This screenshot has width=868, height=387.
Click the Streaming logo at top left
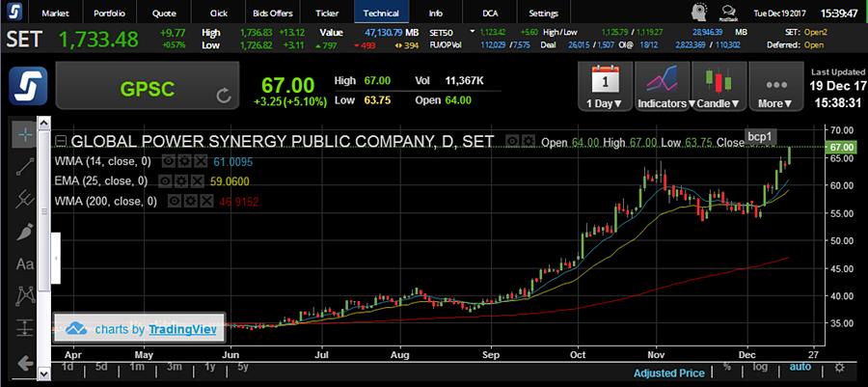point(14,13)
